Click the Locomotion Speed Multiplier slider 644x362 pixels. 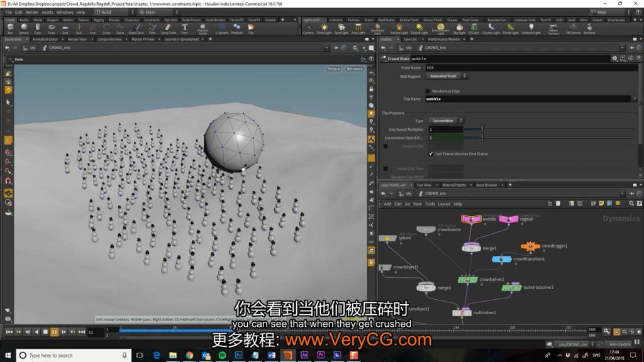[550, 138]
